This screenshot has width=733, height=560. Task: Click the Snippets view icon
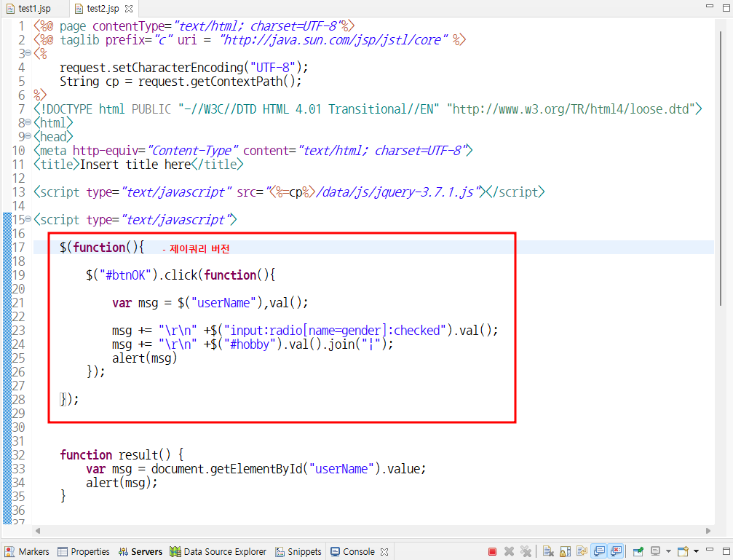(x=280, y=551)
